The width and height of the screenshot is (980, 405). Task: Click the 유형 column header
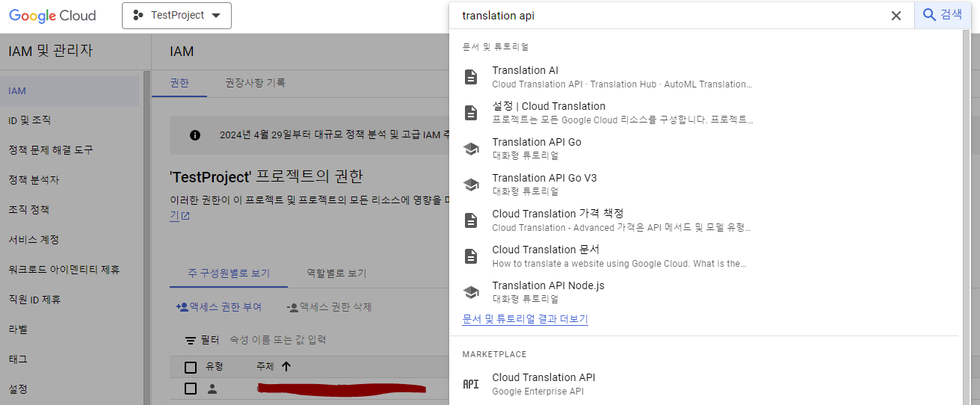pyautogui.click(x=215, y=367)
